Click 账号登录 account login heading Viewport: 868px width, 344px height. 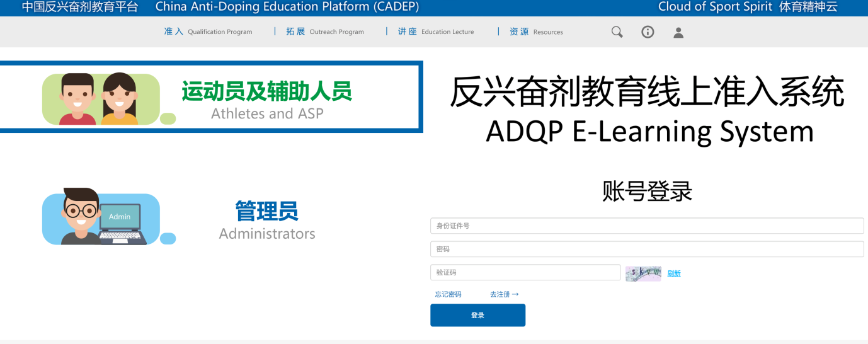pyautogui.click(x=647, y=190)
